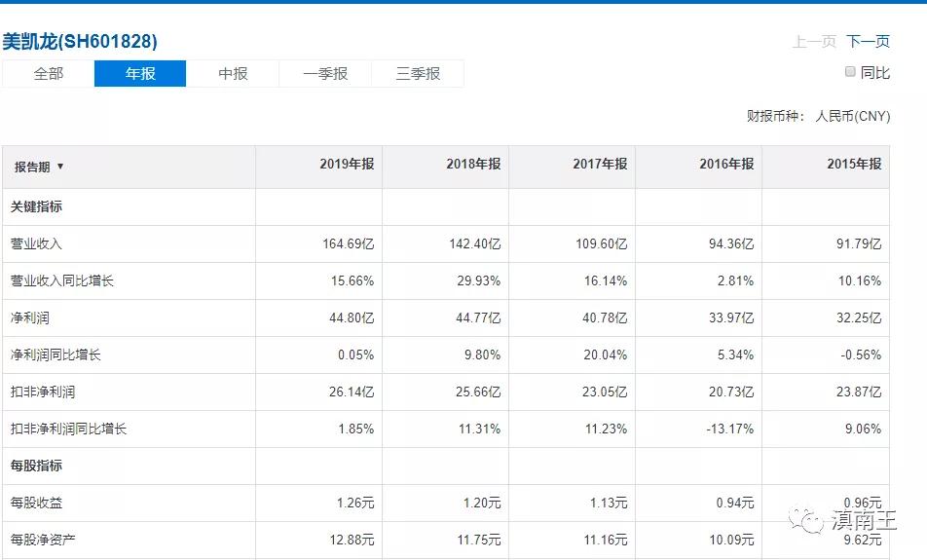Click the 关键指标 section label

click(36, 206)
